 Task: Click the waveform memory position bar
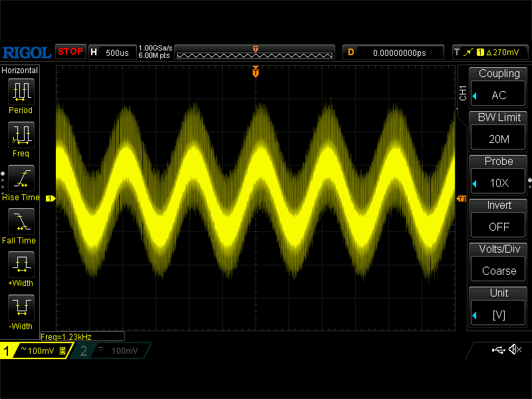pyautogui.click(x=254, y=52)
